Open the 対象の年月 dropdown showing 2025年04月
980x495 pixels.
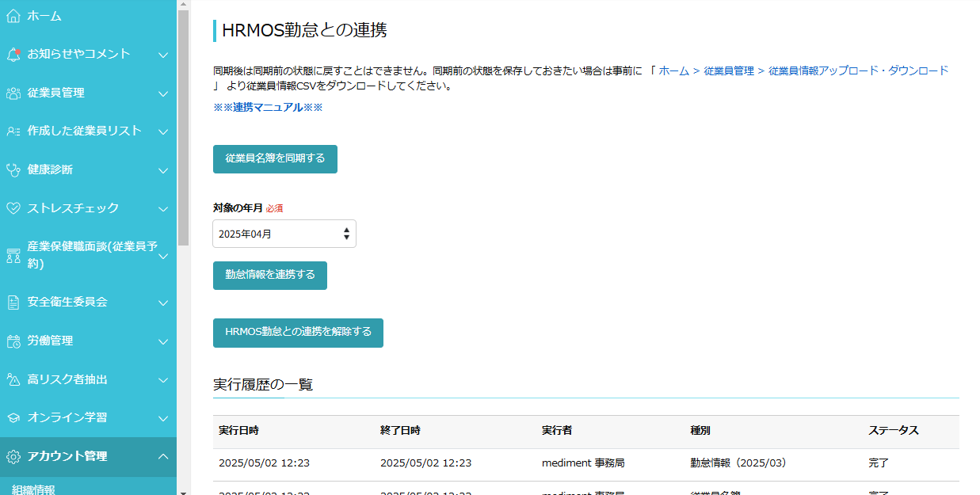pos(284,234)
